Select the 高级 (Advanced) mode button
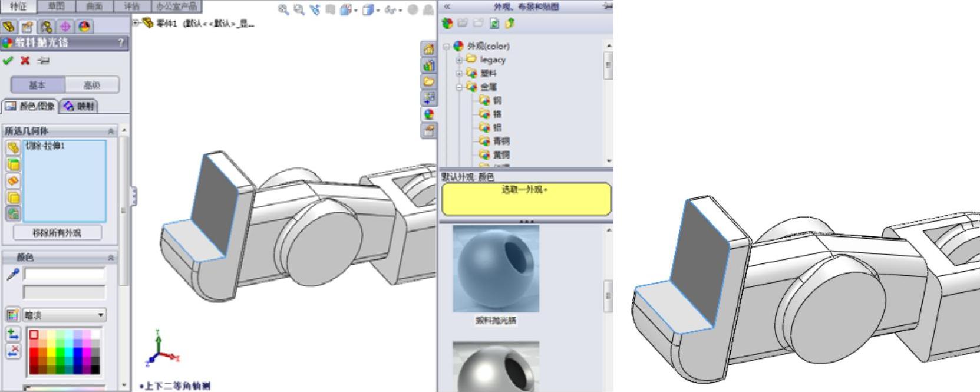 (92, 85)
